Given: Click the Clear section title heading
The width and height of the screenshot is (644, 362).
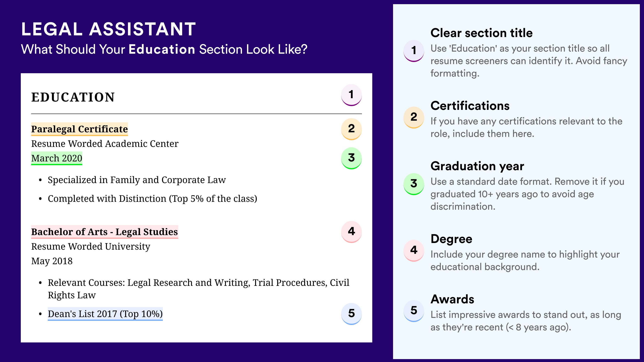Looking at the screenshot, I should pyautogui.click(x=482, y=33).
